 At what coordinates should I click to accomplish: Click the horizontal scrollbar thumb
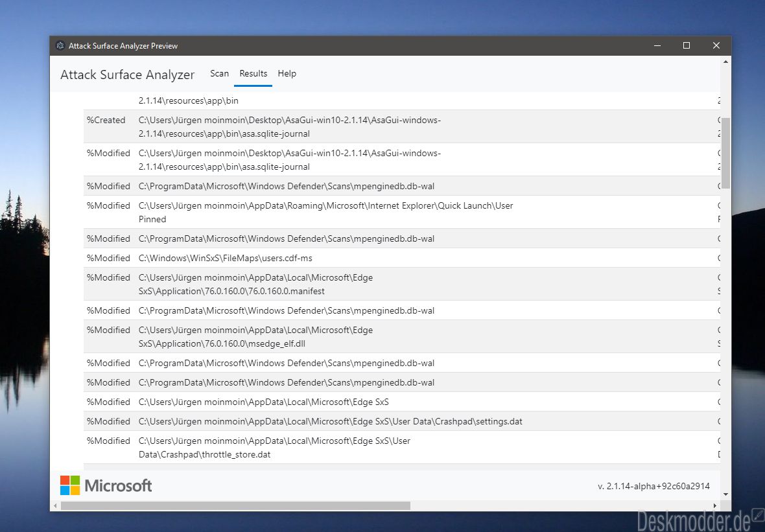235,505
